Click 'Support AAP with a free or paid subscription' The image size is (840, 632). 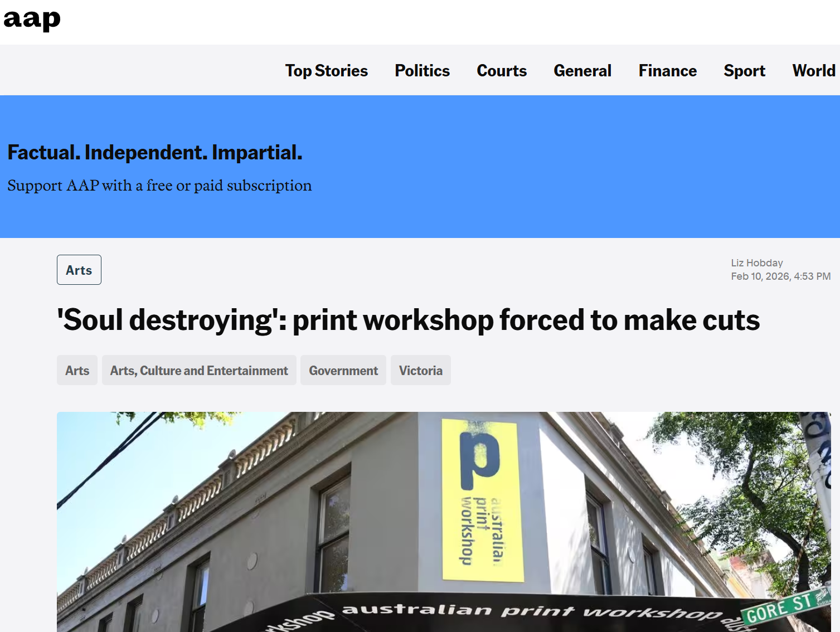click(159, 186)
